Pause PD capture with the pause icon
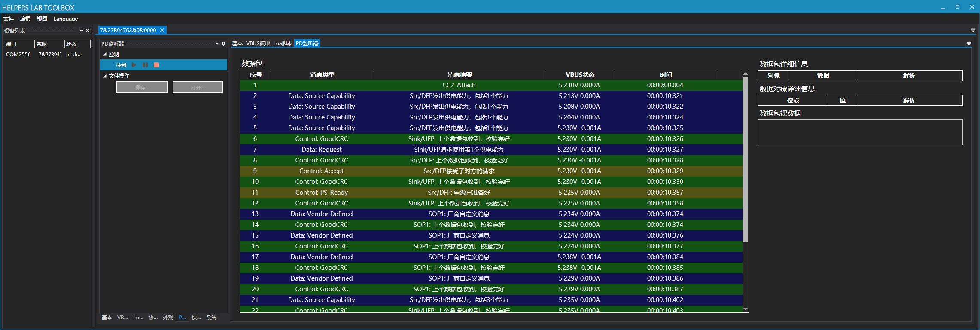 [145, 65]
